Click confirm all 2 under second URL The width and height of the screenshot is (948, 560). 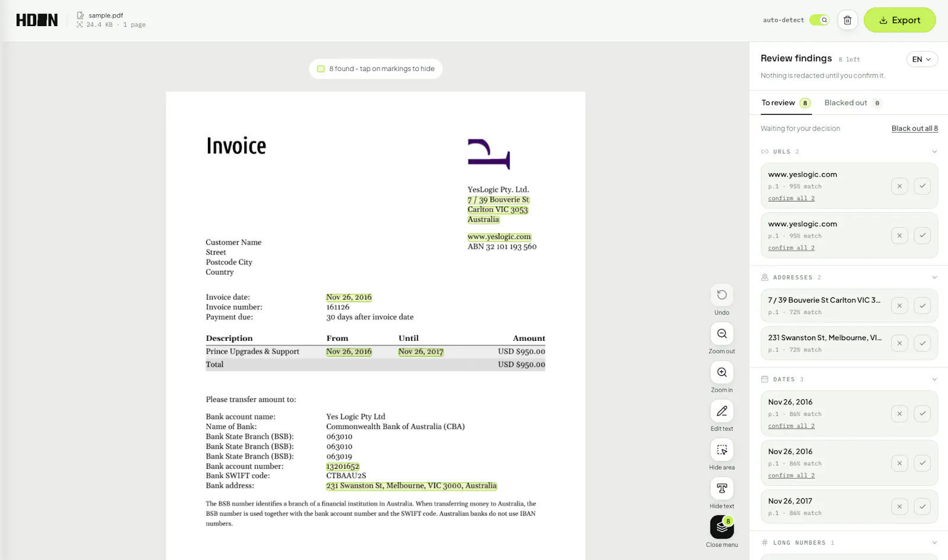click(x=791, y=248)
